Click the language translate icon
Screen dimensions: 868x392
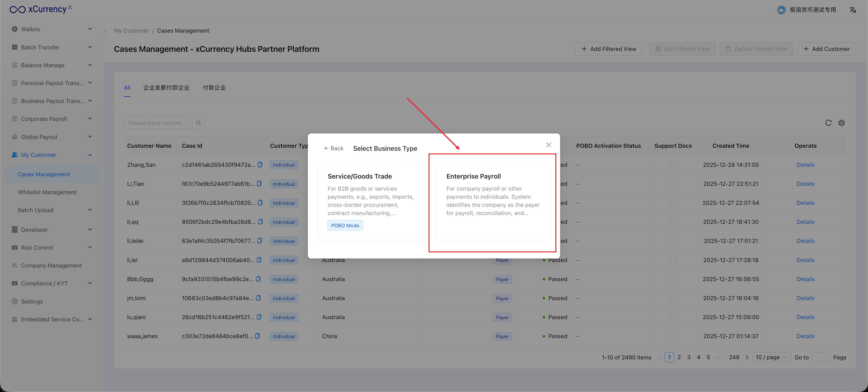pos(852,10)
